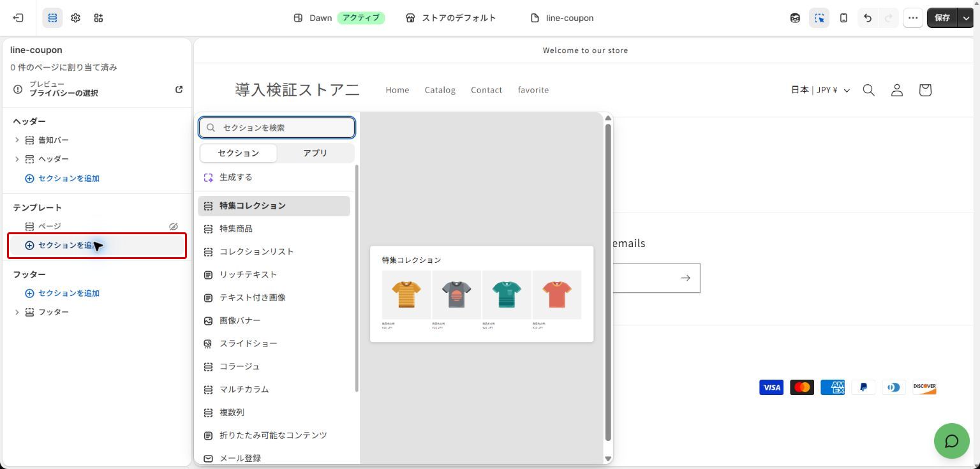Click in the セクションを検索 field
This screenshot has height=469, width=980.
[x=277, y=128]
